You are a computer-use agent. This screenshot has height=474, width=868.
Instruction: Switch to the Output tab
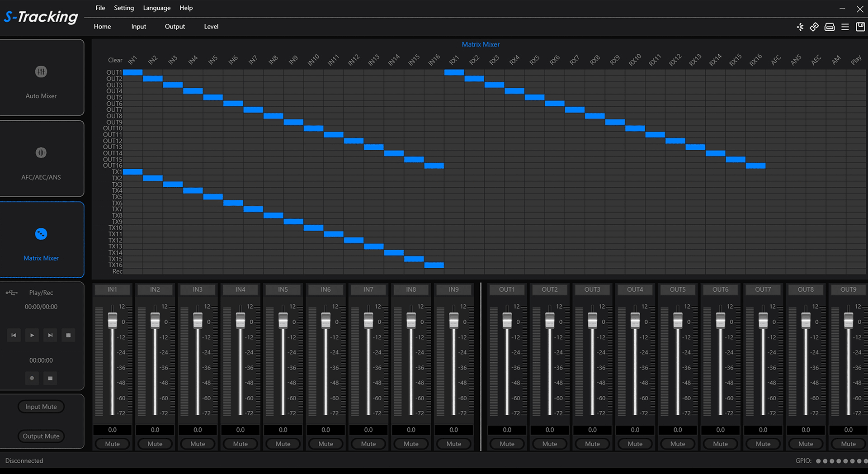point(175,27)
